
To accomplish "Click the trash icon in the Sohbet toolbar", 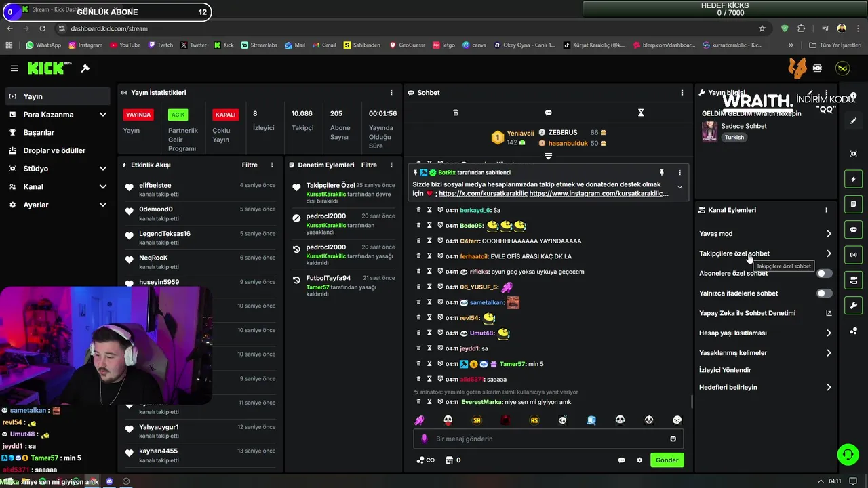I will pyautogui.click(x=456, y=113).
